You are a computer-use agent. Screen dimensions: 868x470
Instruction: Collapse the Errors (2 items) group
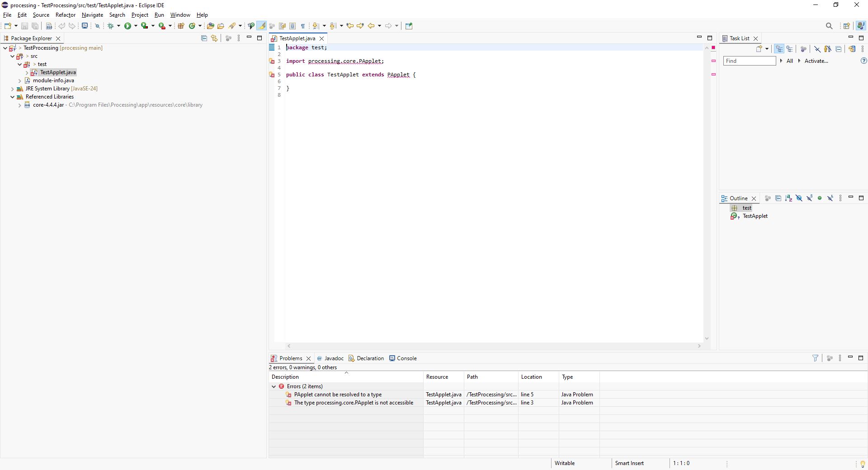click(274, 386)
